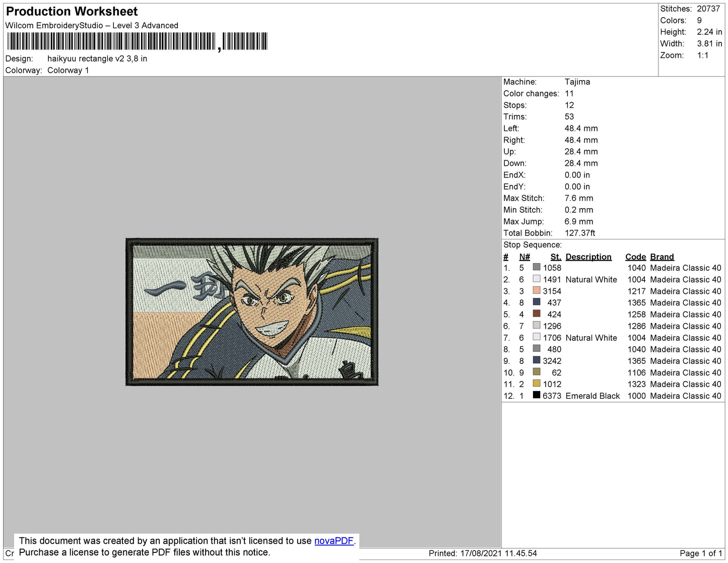The width and height of the screenshot is (728, 563).
Task: Click the olive swatch in stop 10
Action: tap(537, 371)
